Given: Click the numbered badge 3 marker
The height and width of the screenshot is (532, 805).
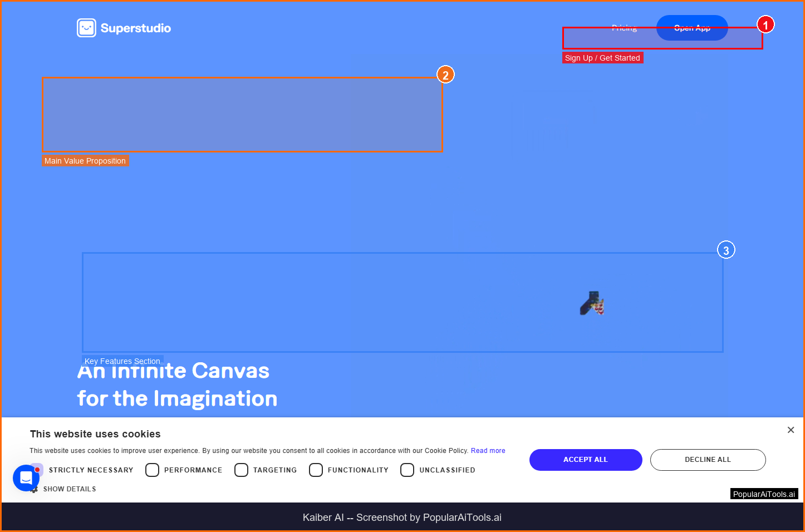Looking at the screenshot, I should pyautogui.click(x=726, y=249).
